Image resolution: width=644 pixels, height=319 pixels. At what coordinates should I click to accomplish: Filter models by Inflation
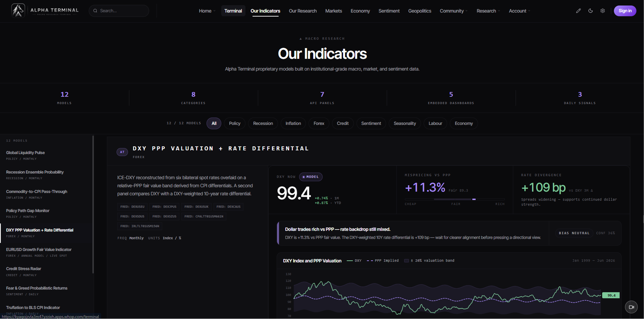tap(293, 123)
